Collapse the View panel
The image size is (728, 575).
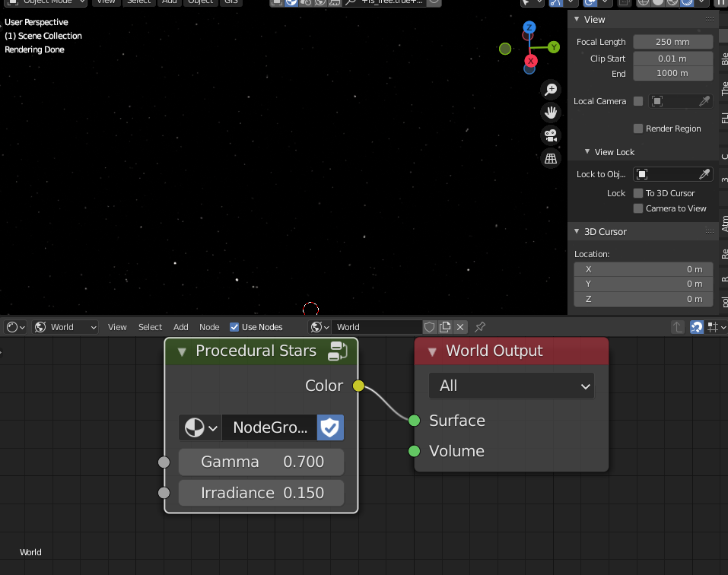click(577, 20)
